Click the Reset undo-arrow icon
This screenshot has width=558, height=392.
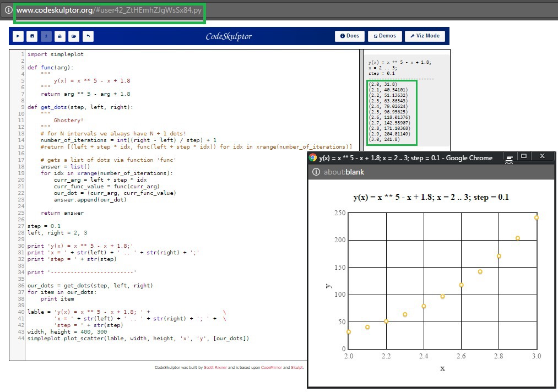(88, 36)
